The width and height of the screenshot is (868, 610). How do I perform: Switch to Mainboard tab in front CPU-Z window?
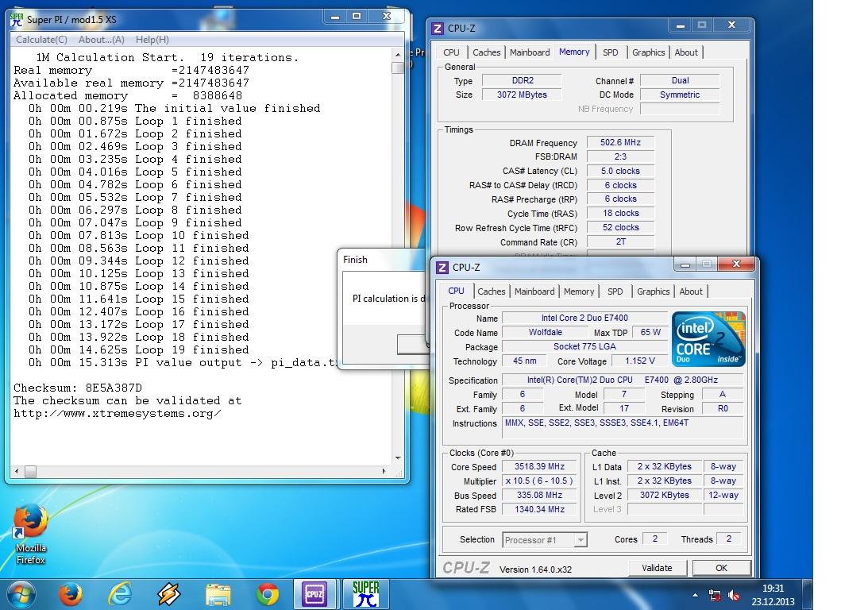(534, 291)
